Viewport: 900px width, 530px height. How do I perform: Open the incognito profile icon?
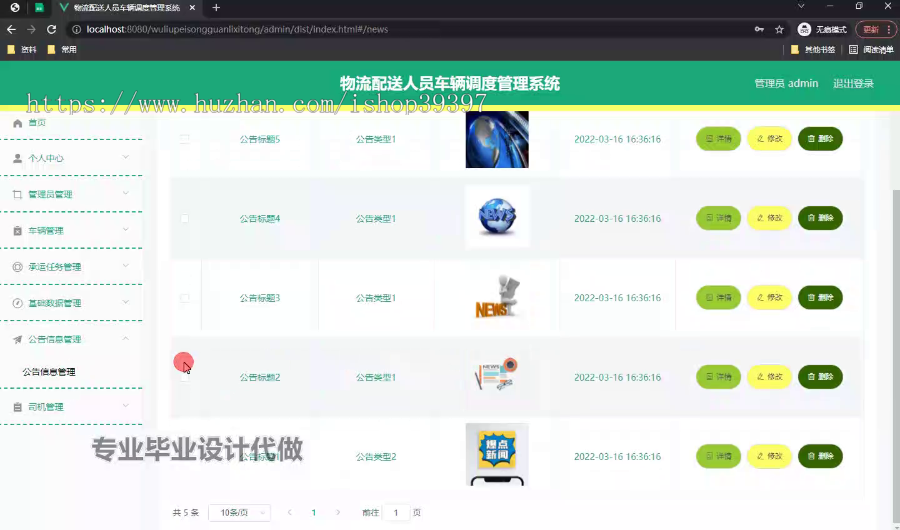(x=804, y=29)
